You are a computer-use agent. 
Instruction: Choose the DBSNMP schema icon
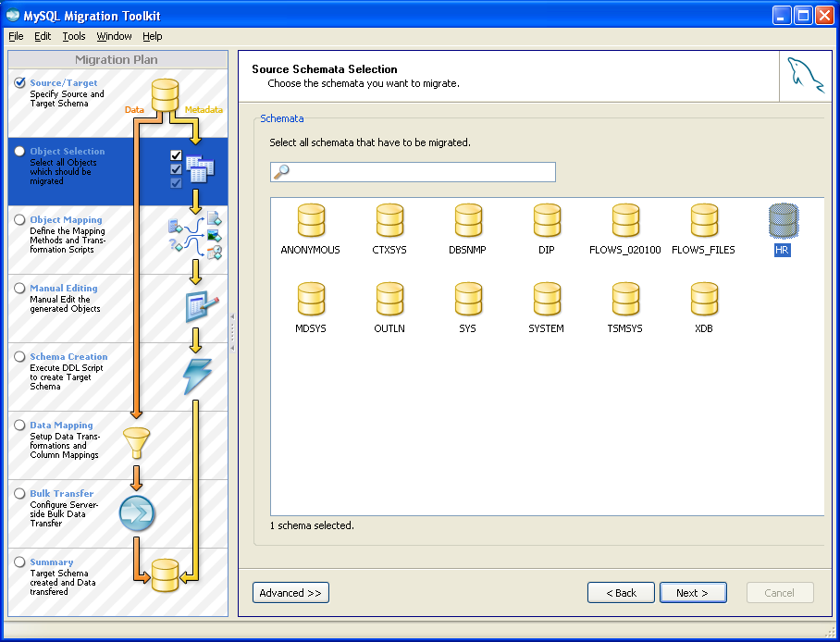pyautogui.click(x=468, y=220)
